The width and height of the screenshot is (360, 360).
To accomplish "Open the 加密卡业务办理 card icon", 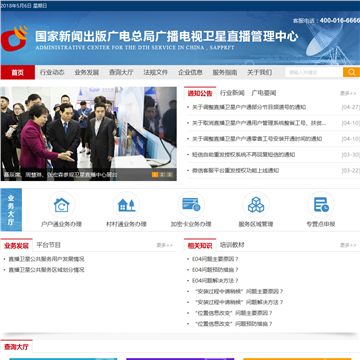I will pos(191,205).
